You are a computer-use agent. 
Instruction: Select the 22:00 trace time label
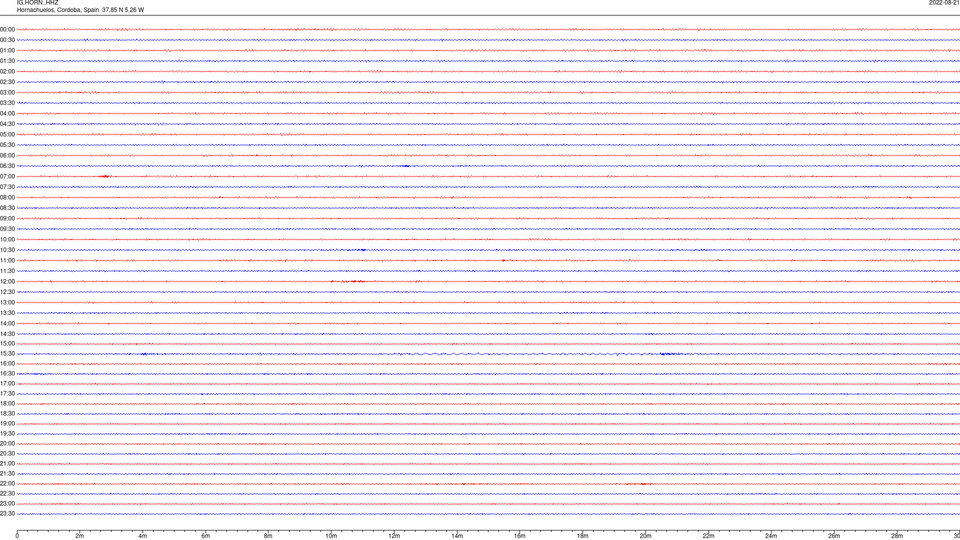[7, 484]
